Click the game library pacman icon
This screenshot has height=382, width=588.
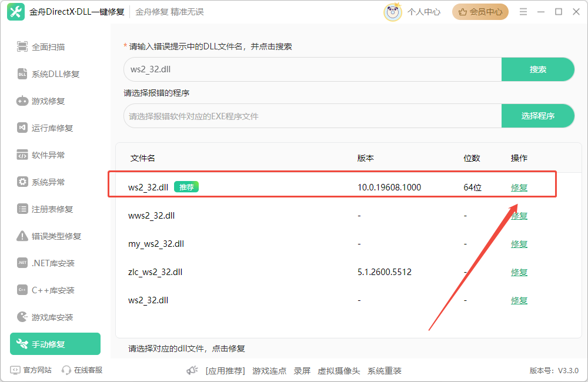point(22,317)
